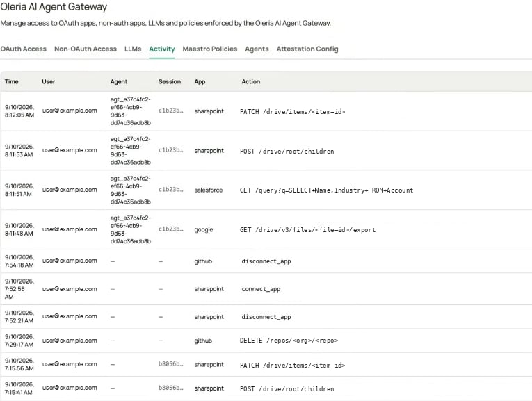Open session c1b23b in salesforce row
532x401 pixels.
[x=170, y=190]
